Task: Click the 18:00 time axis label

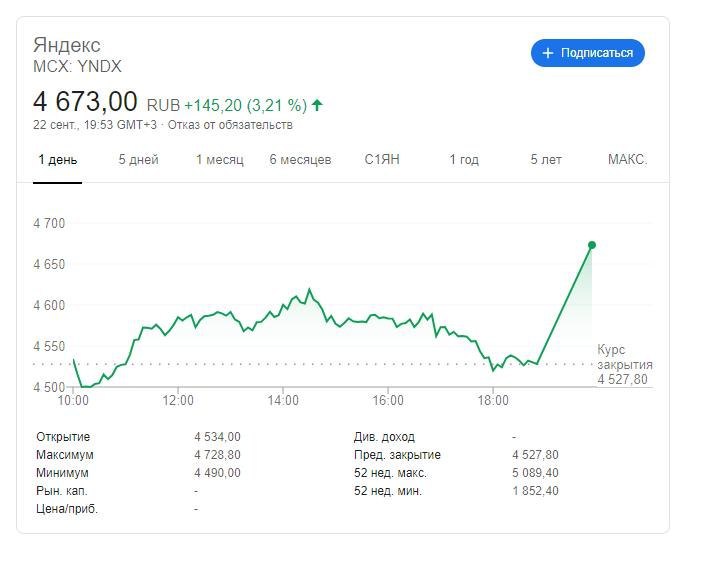Action: (x=493, y=400)
